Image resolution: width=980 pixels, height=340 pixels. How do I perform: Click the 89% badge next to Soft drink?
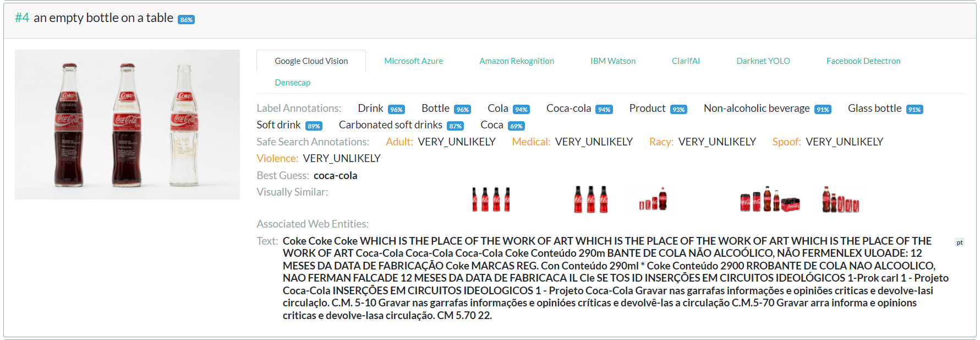pos(314,126)
